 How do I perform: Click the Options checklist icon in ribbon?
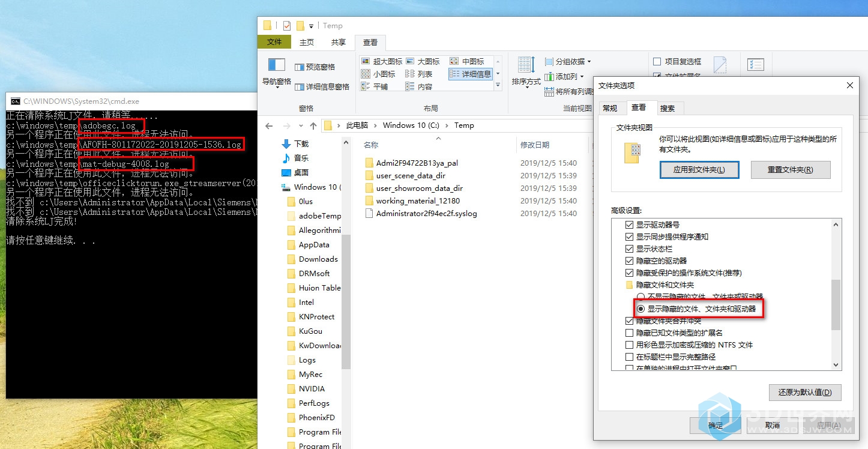(756, 65)
